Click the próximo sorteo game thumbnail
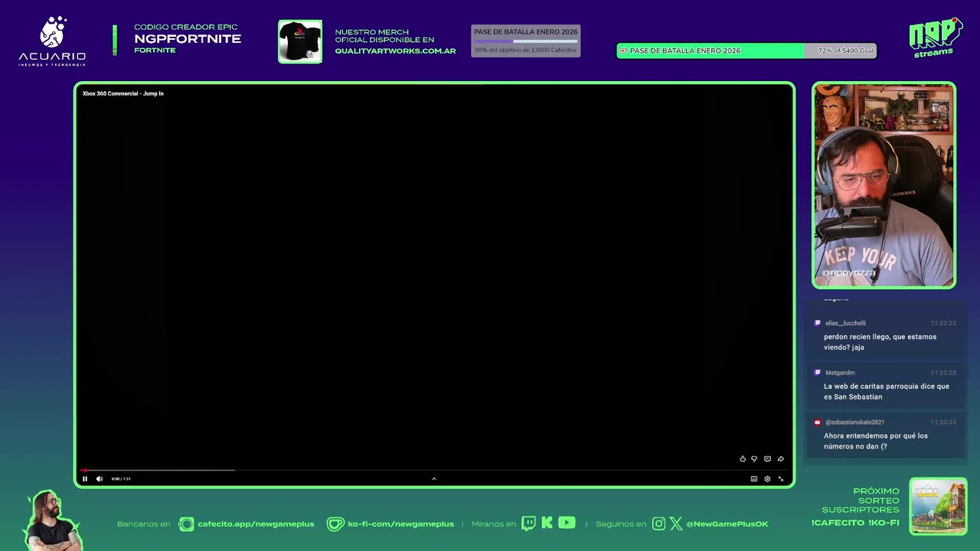Viewport: 980px width, 551px height. [x=938, y=507]
